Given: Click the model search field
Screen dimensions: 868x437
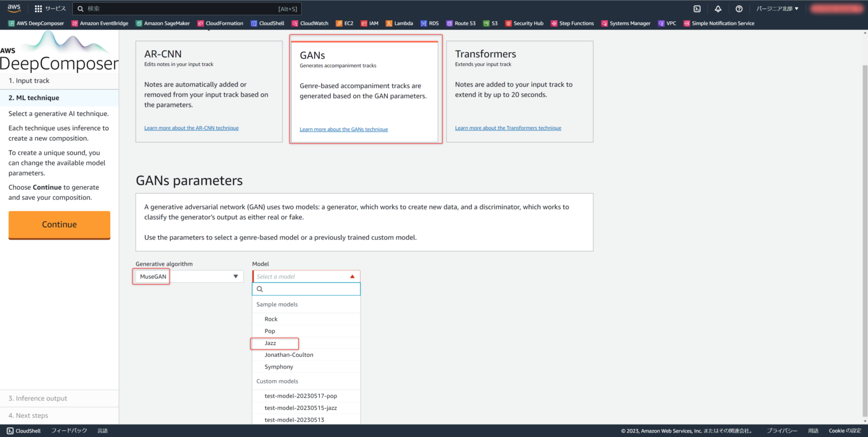Looking at the screenshot, I should 310,289.
